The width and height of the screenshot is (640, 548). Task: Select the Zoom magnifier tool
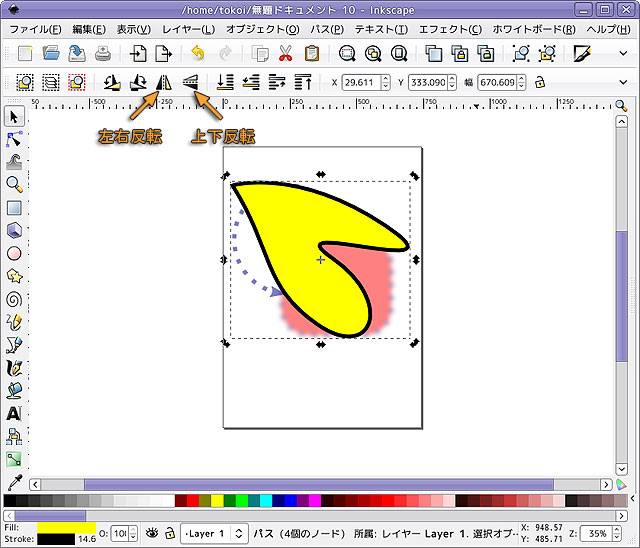[x=14, y=185]
